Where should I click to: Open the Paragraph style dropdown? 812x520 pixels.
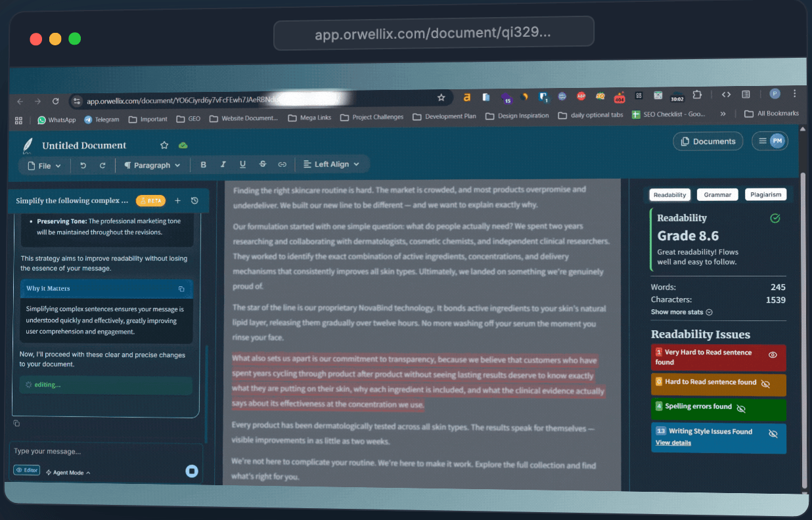coord(152,165)
